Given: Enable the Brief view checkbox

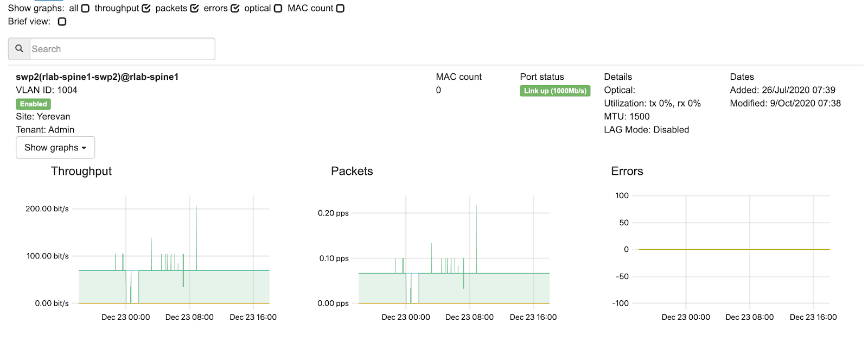Looking at the screenshot, I should [x=62, y=22].
